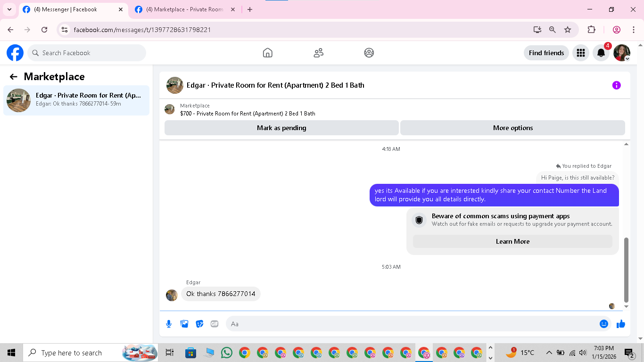Viewport: 644px width, 362px height.
Task: Click the address bar URL
Action: pos(142,30)
